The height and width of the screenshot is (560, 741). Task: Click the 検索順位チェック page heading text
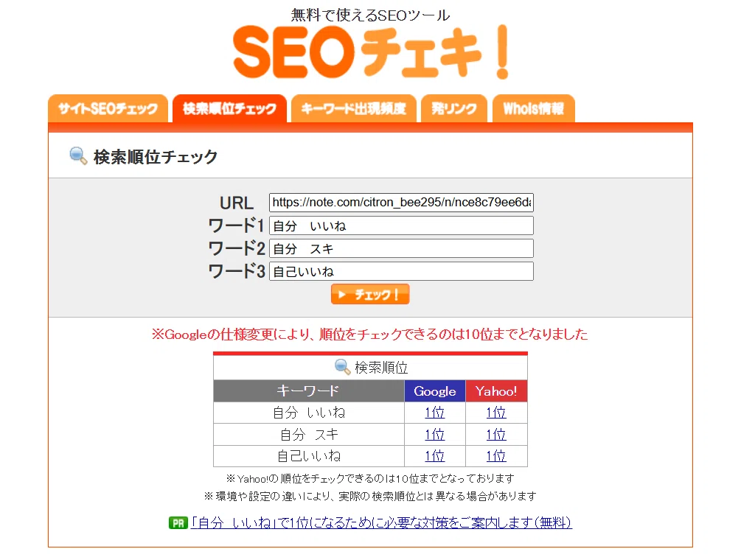(x=156, y=157)
